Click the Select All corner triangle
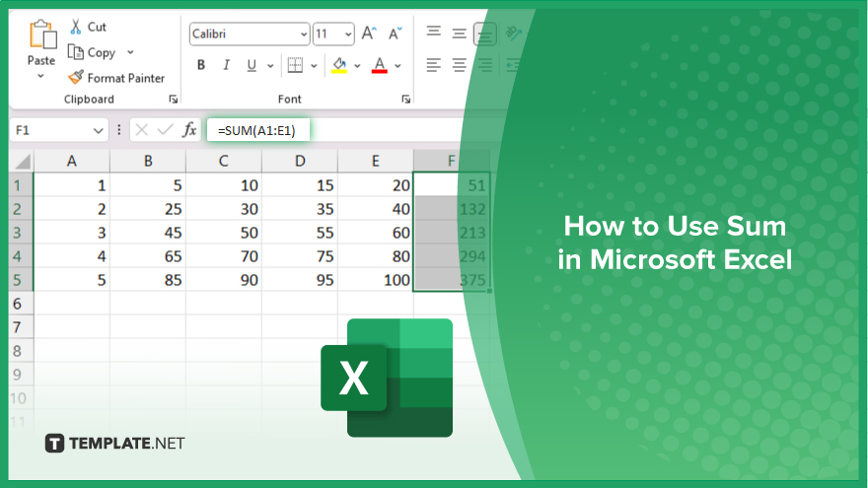This screenshot has height=488, width=868. (22, 162)
